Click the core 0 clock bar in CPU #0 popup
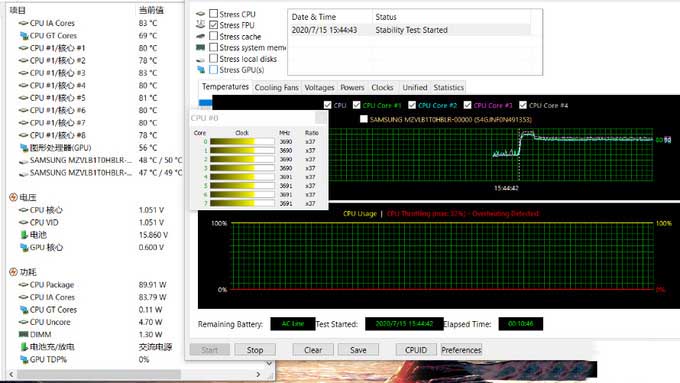The width and height of the screenshot is (680, 383). click(242, 141)
